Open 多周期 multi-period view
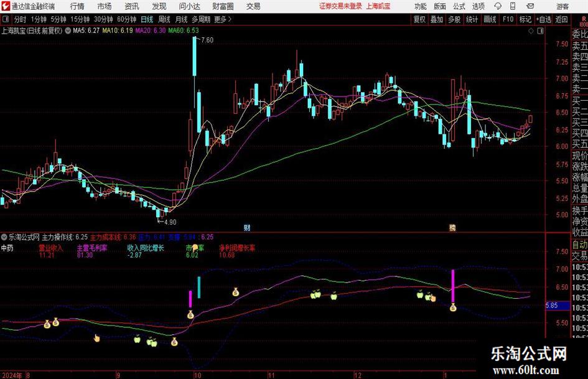Viewport: 588px width, 379px height. 201,19
